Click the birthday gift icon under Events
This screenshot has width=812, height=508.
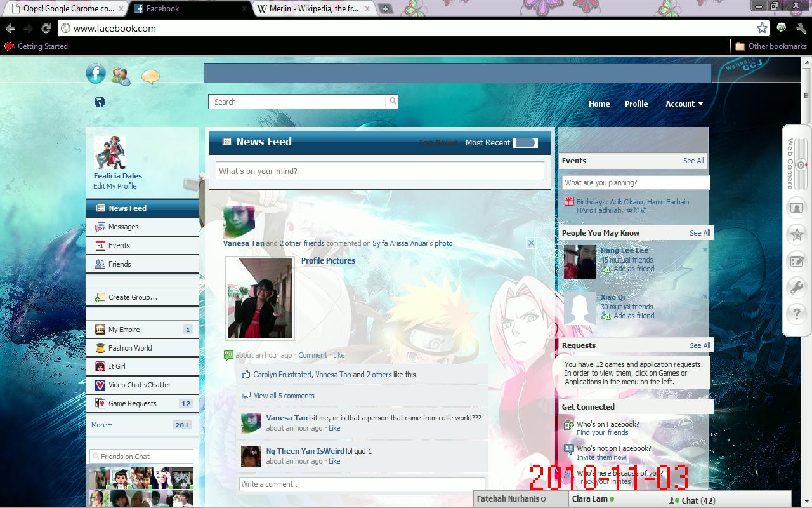coord(569,202)
